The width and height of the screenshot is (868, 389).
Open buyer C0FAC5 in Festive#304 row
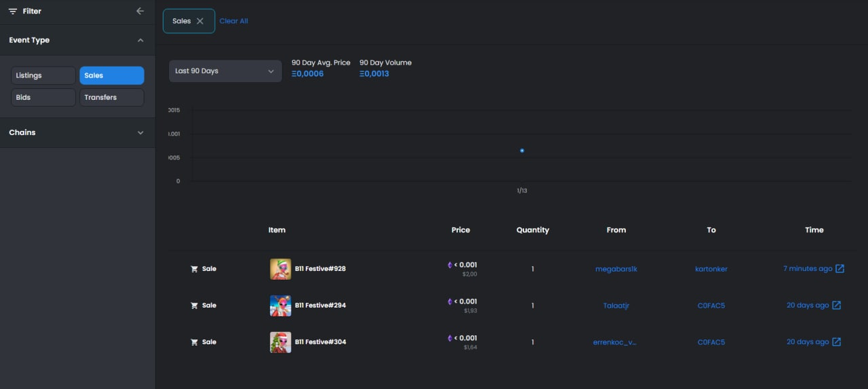[711, 342]
